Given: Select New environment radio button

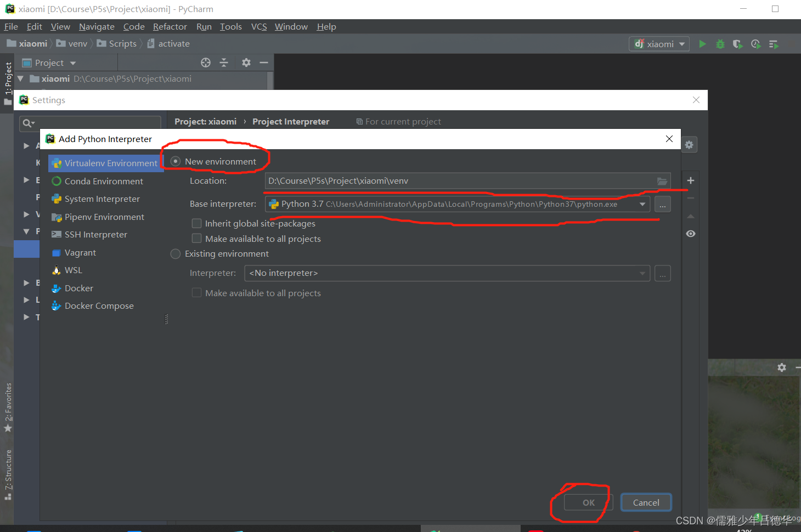Looking at the screenshot, I should coord(176,161).
